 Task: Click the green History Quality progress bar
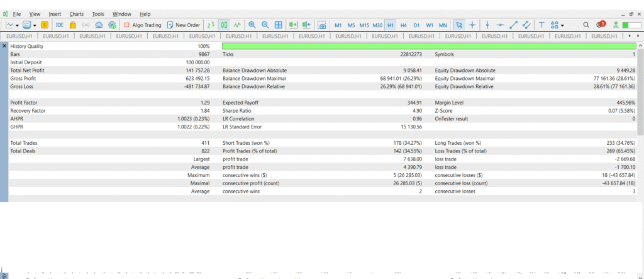pyautogui.click(x=429, y=46)
